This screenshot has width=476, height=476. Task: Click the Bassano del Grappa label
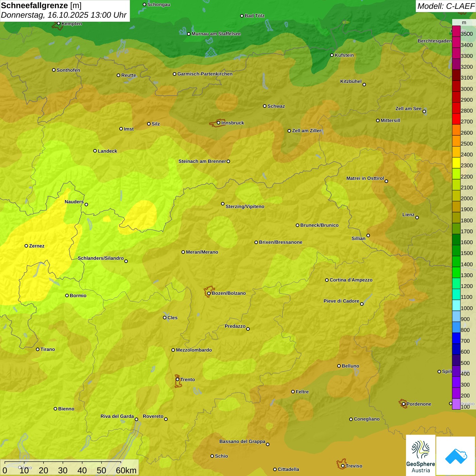coord(242,441)
